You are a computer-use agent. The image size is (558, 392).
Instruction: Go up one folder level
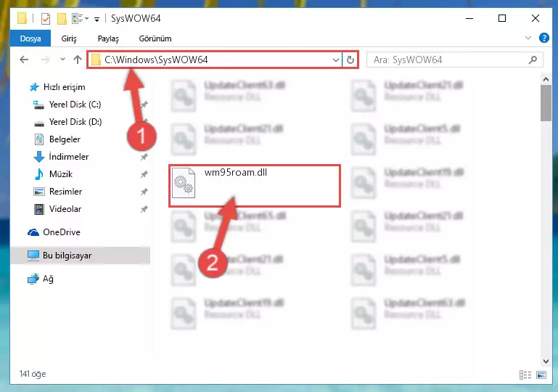point(78,60)
